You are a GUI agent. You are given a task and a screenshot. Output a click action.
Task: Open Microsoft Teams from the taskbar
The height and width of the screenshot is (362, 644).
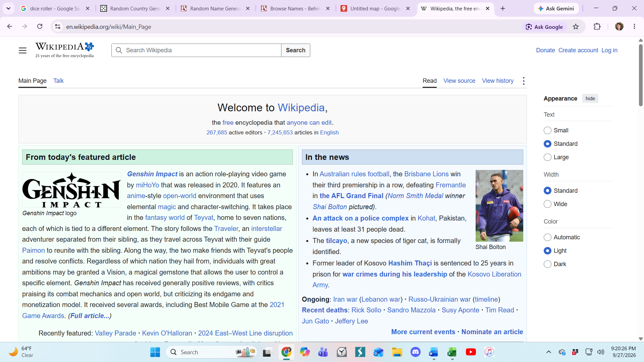323,352
